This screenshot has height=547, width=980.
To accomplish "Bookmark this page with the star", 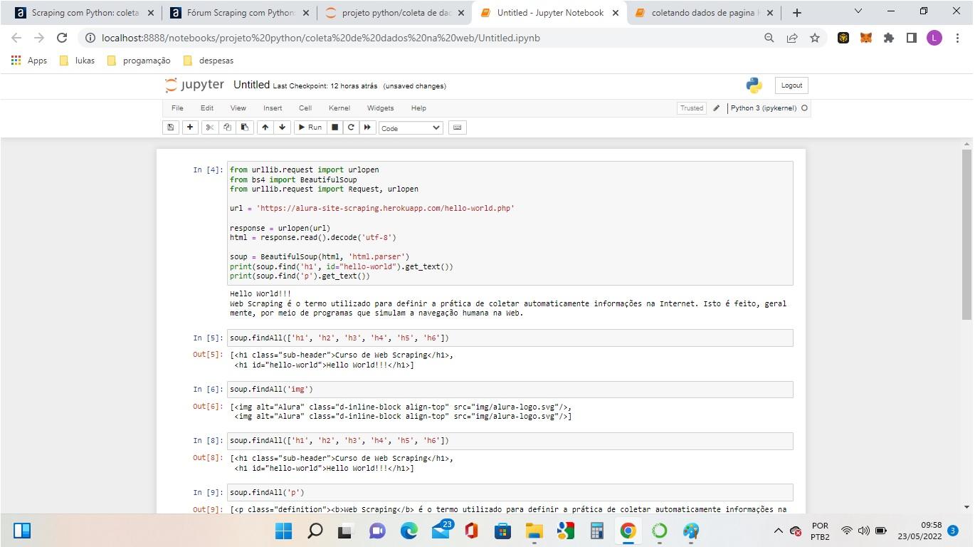I will (x=815, y=38).
